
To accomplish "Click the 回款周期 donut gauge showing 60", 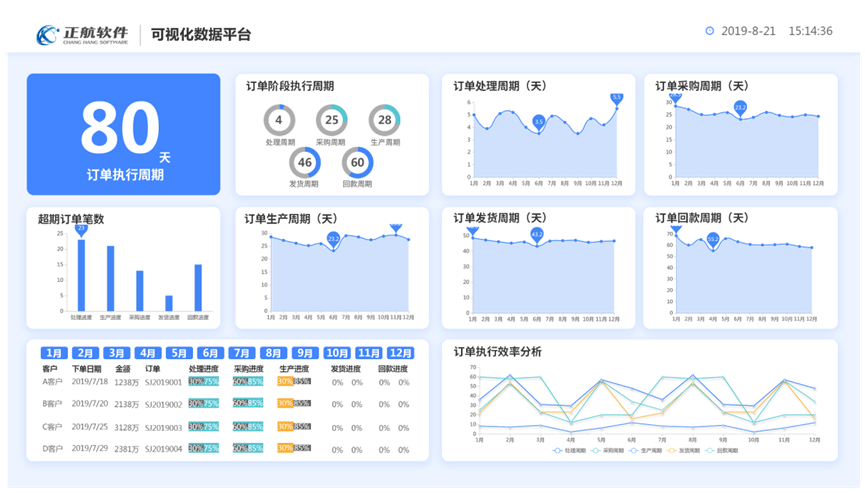I will tap(357, 162).
